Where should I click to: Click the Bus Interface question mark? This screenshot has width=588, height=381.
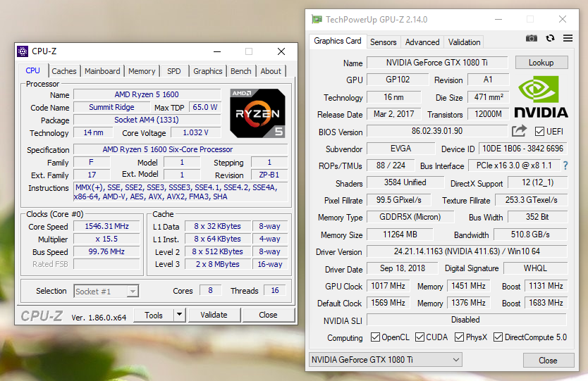(565, 165)
